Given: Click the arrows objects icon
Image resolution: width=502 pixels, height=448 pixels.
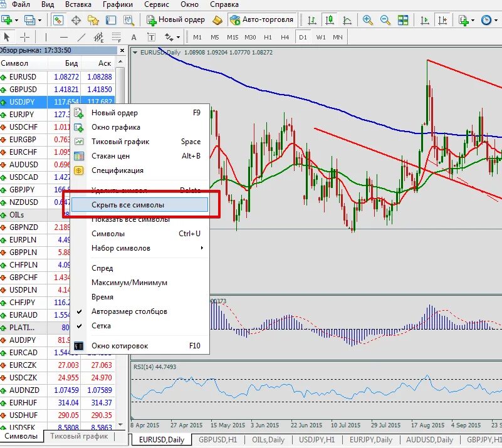Looking at the screenshot, I should click(x=169, y=38).
